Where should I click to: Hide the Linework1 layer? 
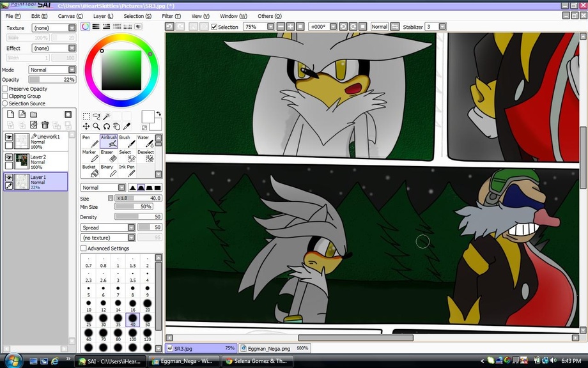click(x=8, y=137)
